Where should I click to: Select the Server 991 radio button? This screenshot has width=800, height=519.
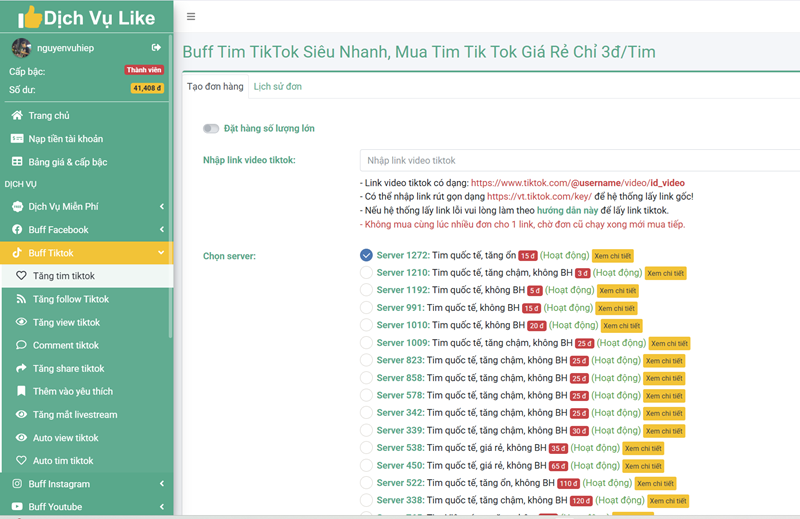point(366,308)
